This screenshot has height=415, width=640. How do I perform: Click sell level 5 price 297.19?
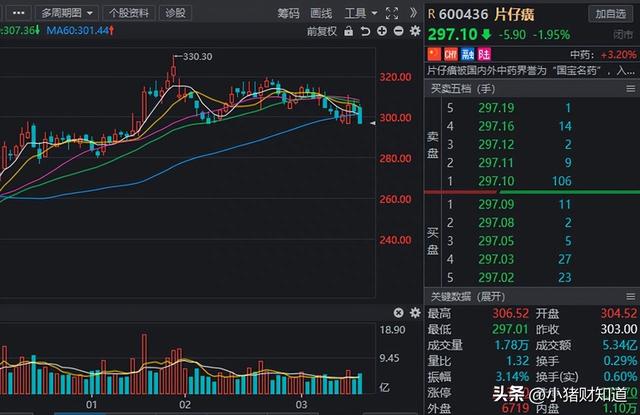coord(496,108)
